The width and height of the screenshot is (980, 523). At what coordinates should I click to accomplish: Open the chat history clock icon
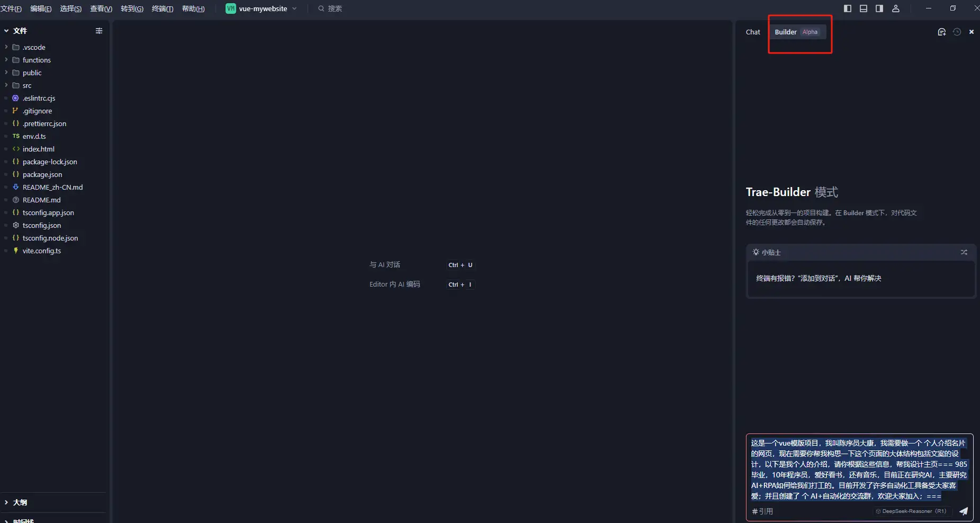point(957,32)
